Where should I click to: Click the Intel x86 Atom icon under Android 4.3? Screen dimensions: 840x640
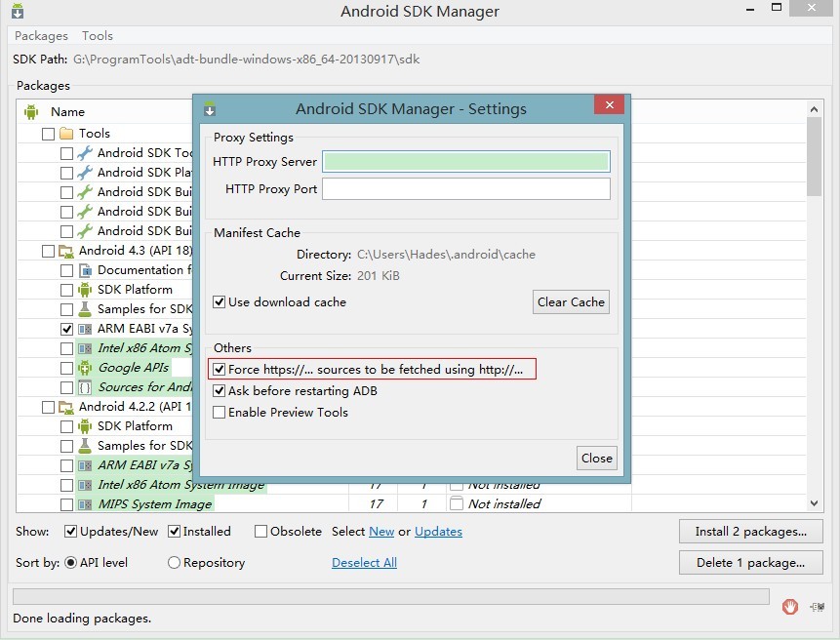click(85, 348)
